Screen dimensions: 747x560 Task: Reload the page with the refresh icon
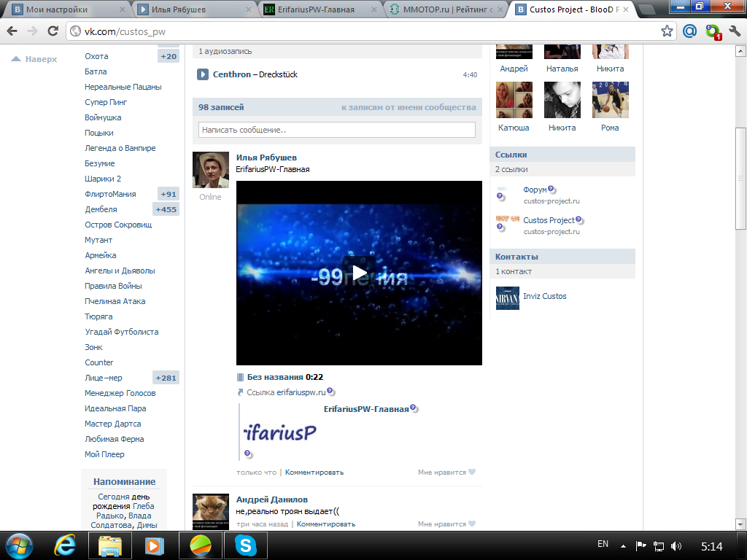click(53, 31)
